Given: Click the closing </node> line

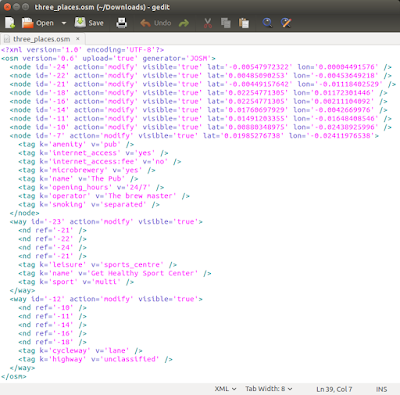Looking at the screenshot, I should click(24, 213).
